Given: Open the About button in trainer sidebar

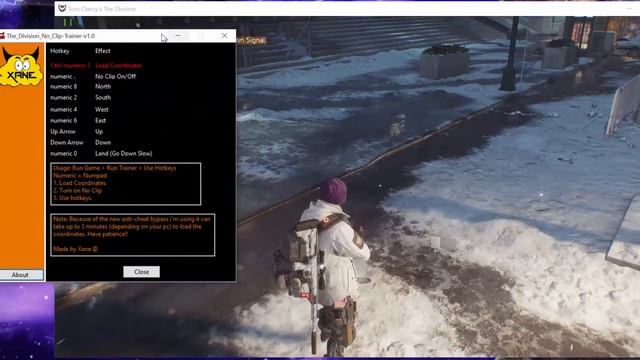Looking at the screenshot, I should (20, 275).
